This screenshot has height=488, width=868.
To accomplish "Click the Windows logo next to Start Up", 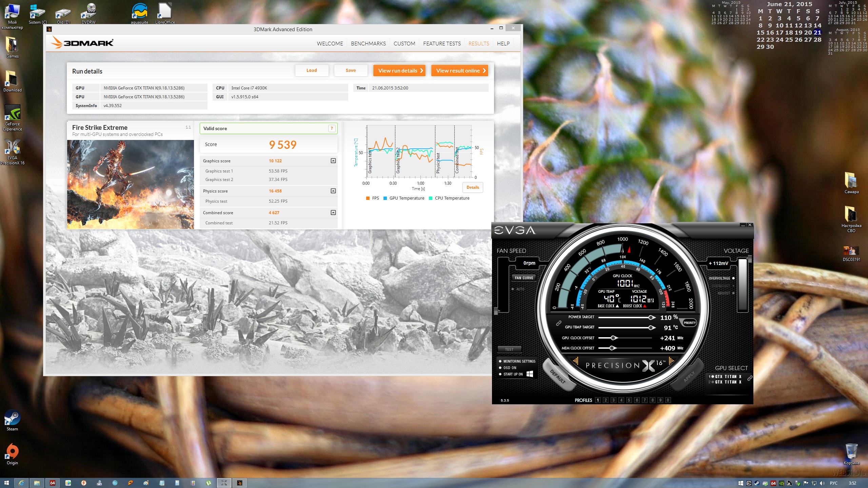I will [x=530, y=374].
